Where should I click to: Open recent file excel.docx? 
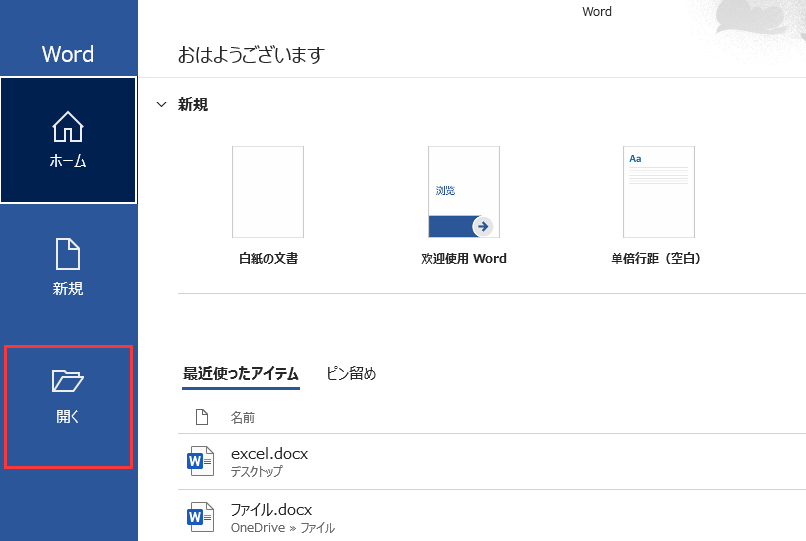click(492, 461)
